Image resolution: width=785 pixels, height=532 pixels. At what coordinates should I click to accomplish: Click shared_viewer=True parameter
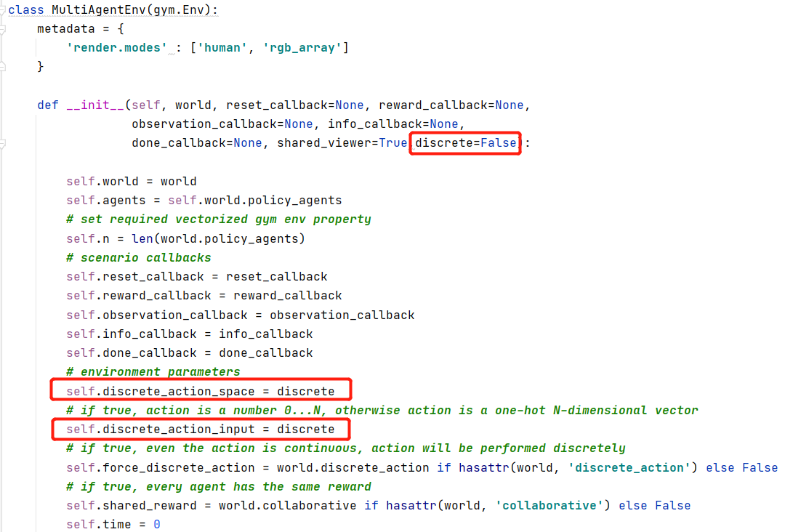point(342,143)
